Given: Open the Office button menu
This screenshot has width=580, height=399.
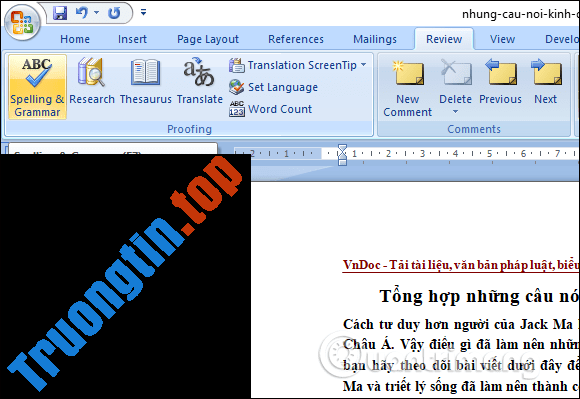Looking at the screenshot, I should [22, 22].
